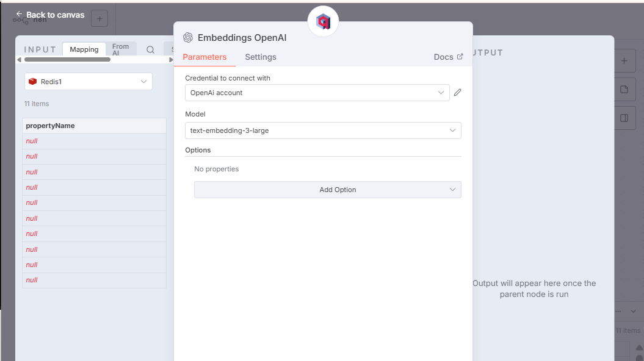Click the plus icon on right canvas toolbar
The height and width of the screenshot is (361, 644).
pos(624,61)
